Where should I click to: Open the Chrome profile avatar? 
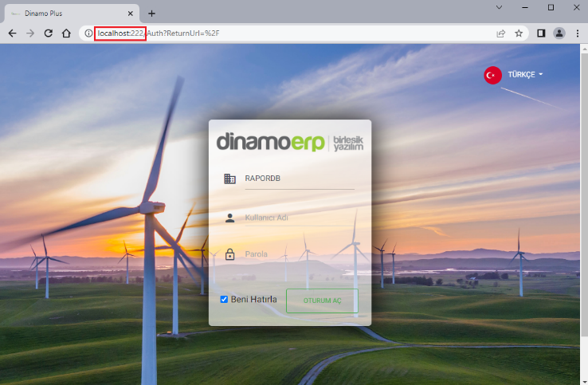point(559,33)
